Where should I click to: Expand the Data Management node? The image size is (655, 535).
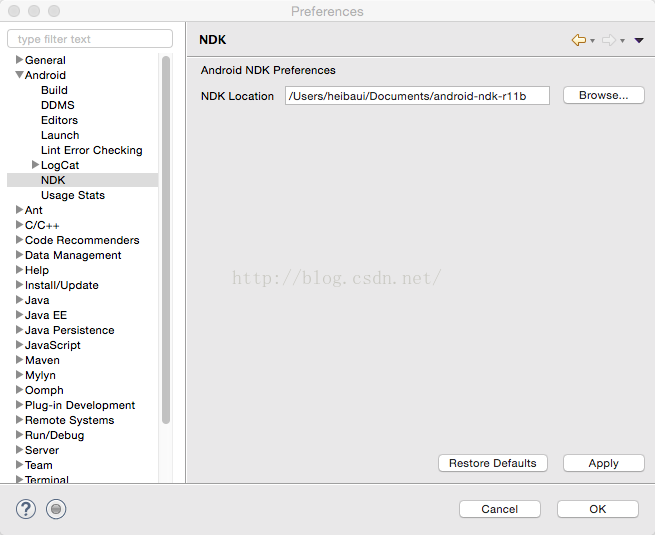pyautogui.click(x=19, y=255)
